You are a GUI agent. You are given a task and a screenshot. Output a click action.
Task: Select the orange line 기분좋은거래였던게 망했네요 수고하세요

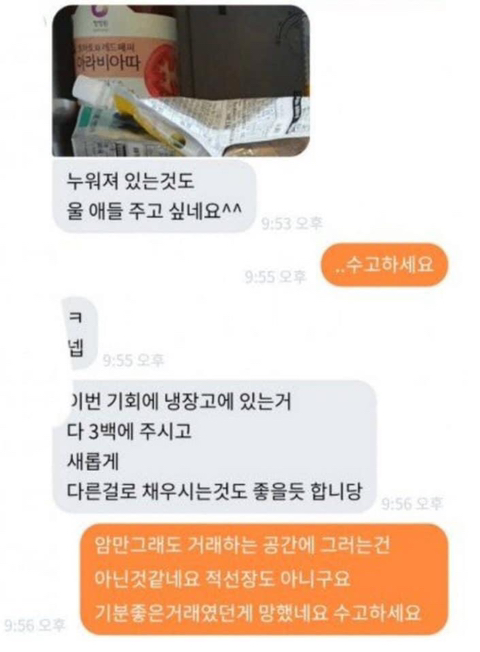(x=258, y=612)
